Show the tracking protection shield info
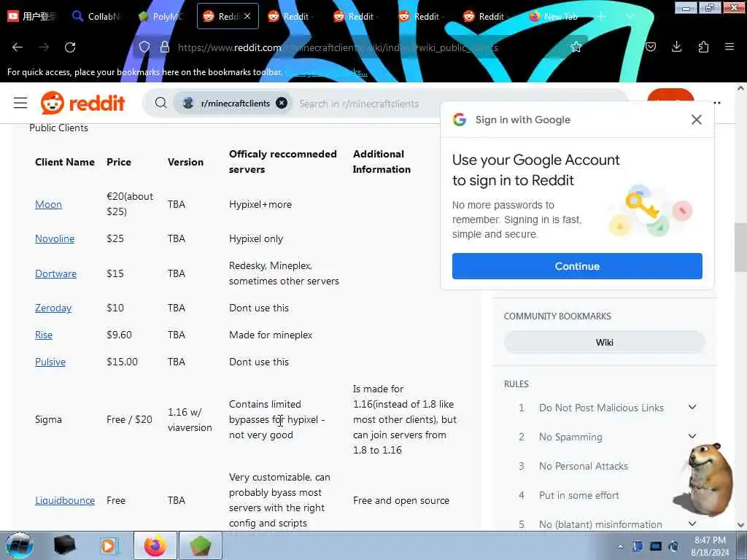Screen dimensions: 747x560 coord(144,47)
